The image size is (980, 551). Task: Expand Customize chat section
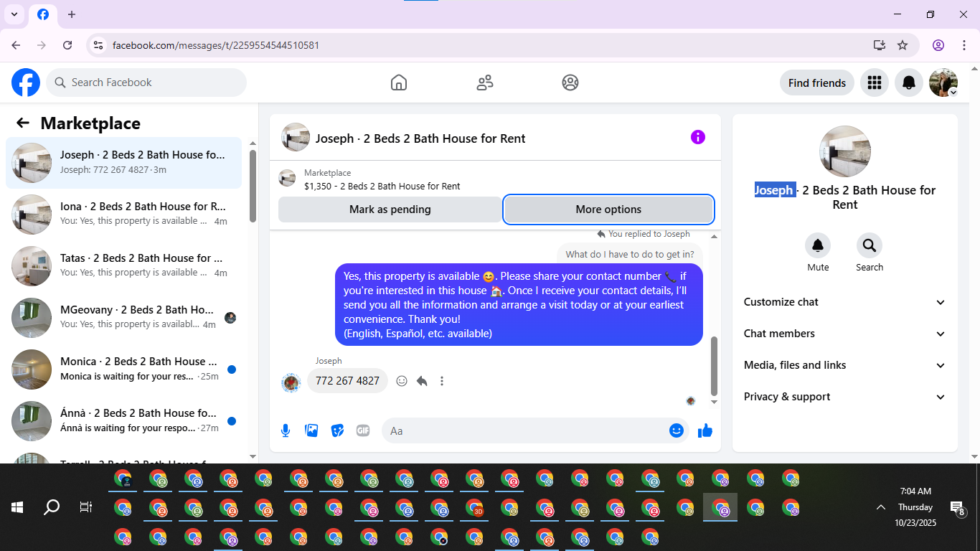point(845,302)
